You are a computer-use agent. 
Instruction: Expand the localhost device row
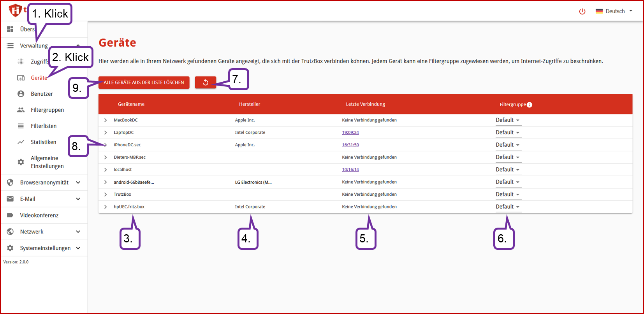tap(106, 170)
